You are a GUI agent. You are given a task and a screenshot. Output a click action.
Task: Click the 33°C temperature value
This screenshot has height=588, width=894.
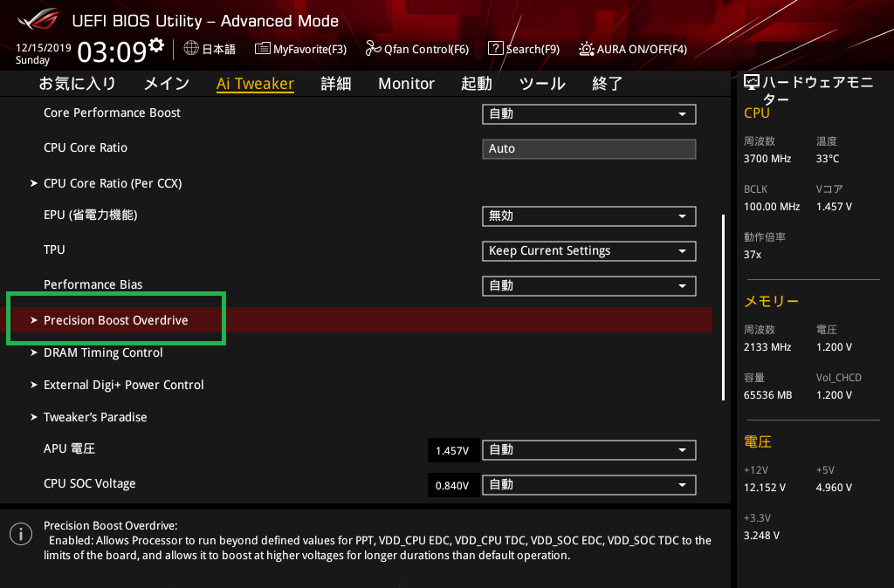point(828,159)
